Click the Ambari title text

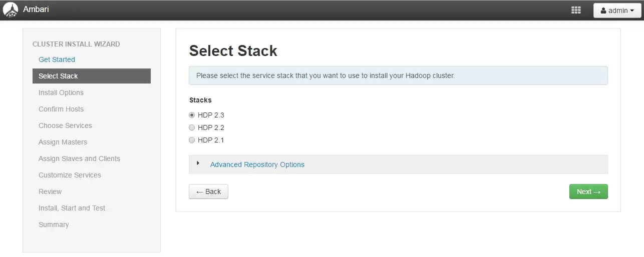tap(36, 9)
